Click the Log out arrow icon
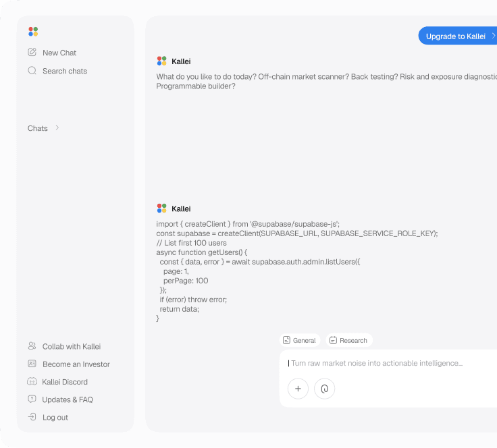This screenshot has height=448, width=497. click(x=32, y=417)
